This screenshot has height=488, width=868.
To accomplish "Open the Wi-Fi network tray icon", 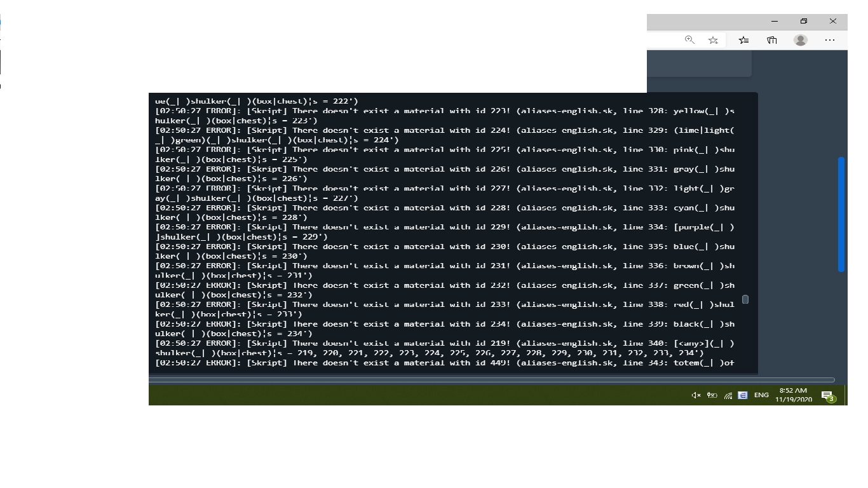I will coord(728,395).
